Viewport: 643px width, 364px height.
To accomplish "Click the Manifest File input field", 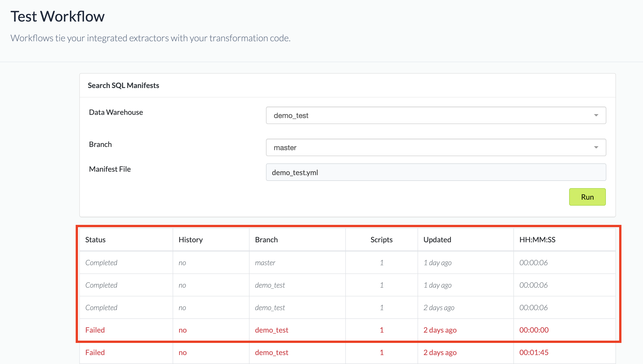I will (436, 172).
